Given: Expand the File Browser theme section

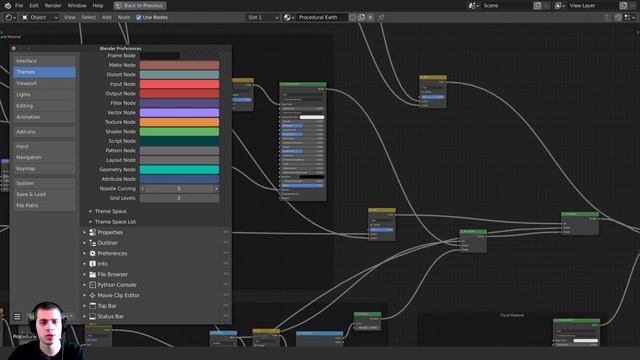Looking at the screenshot, I should 85,275.
